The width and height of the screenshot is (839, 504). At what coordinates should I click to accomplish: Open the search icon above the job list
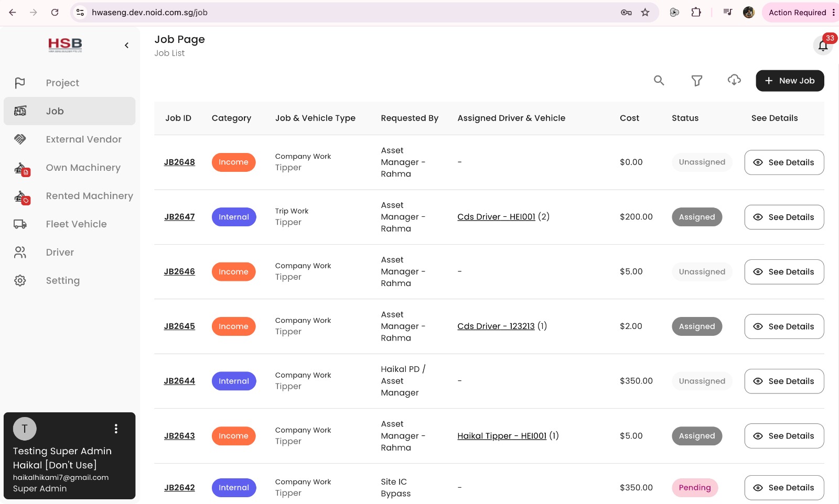(659, 81)
